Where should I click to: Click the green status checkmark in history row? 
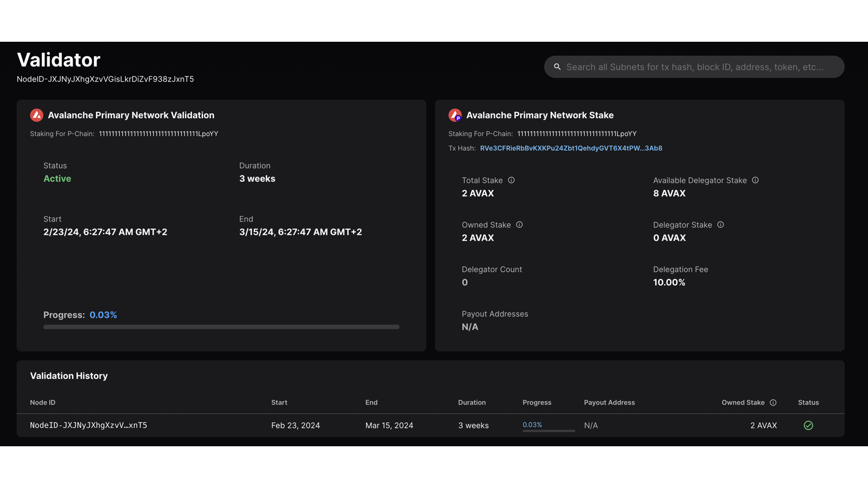point(808,426)
